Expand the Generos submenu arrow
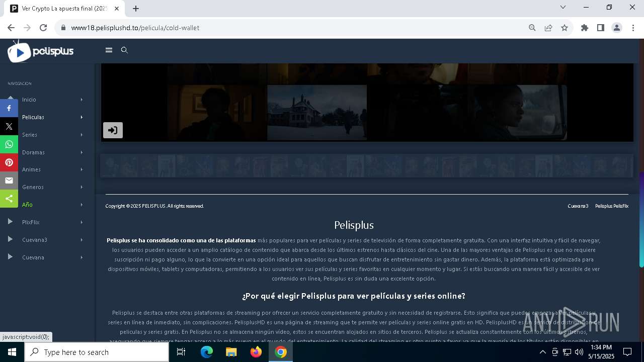The image size is (644, 362). pos(82,187)
